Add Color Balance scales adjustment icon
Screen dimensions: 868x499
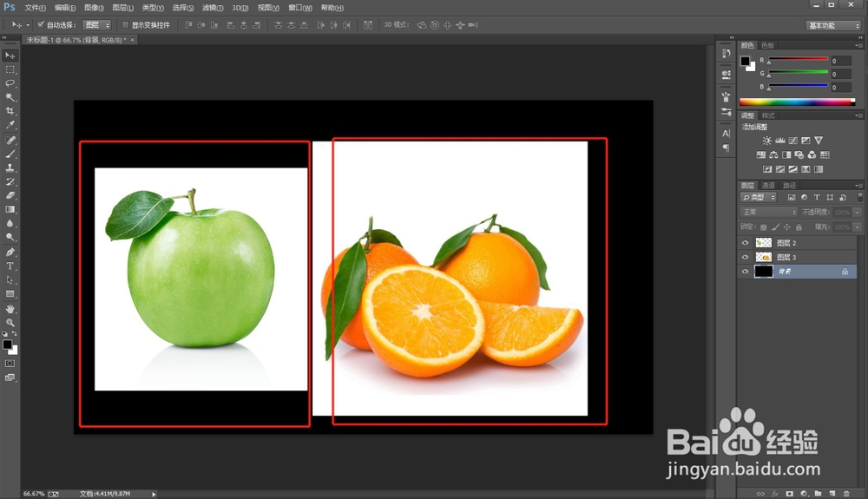pyautogui.click(x=773, y=154)
